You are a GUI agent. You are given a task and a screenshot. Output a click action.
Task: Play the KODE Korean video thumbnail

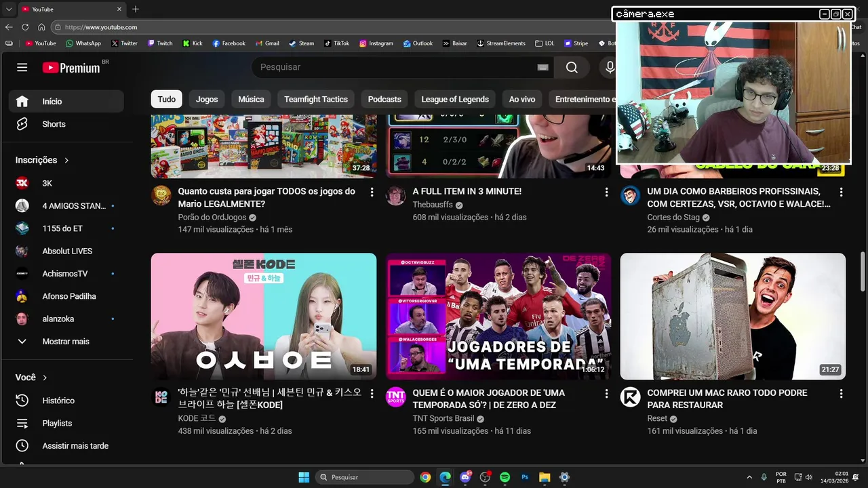(264, 317)
